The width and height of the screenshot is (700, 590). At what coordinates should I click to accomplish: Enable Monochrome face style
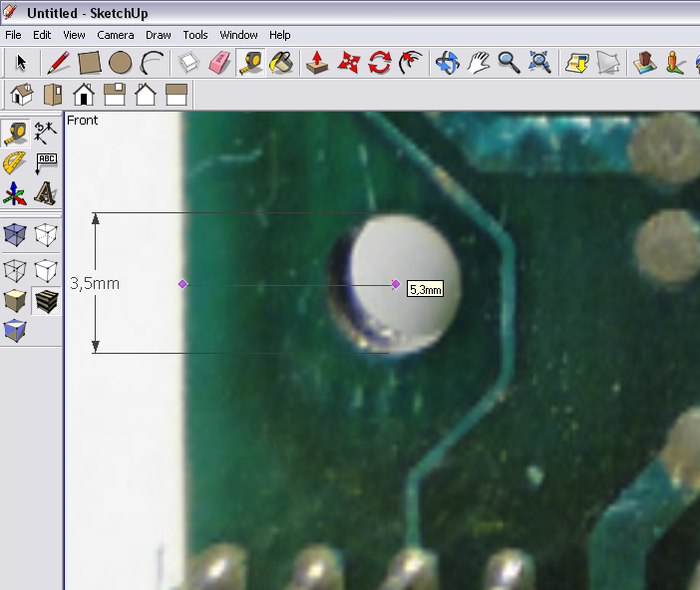pos(15,331)
